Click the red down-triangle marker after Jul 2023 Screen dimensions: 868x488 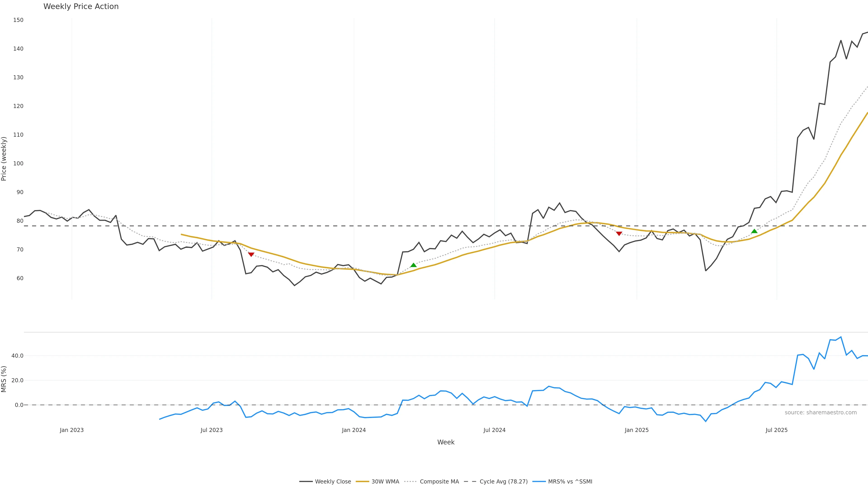coord(251,255)
